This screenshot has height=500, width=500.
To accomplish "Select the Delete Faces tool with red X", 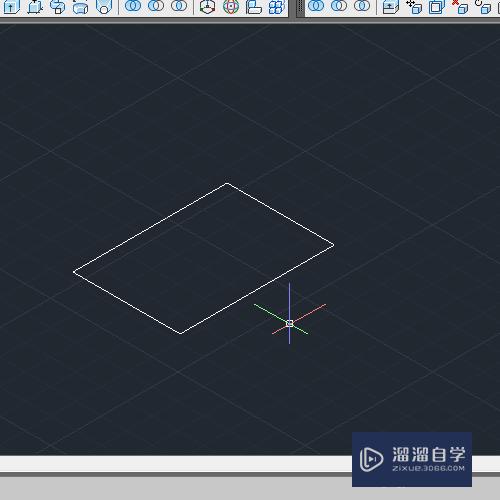I will pos(460,7).
